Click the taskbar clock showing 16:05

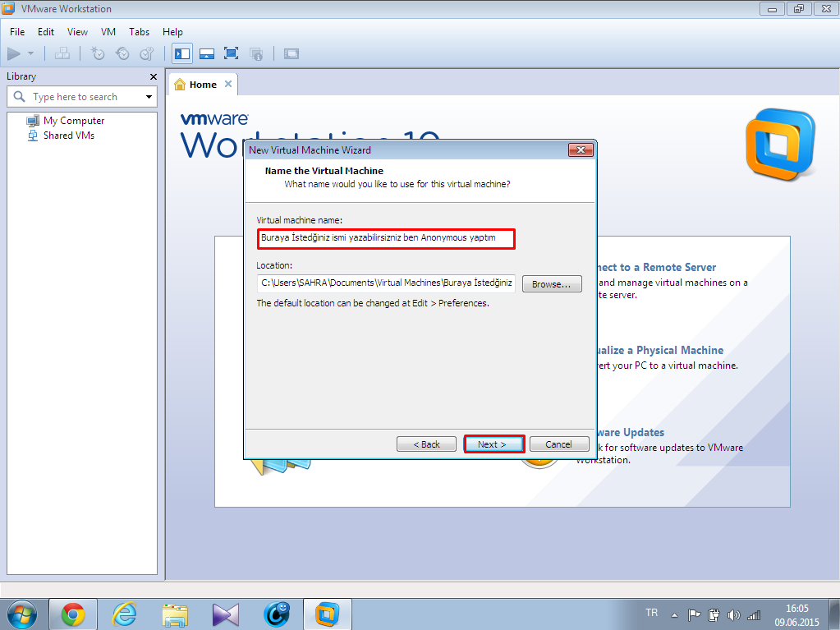click(796, 615)
